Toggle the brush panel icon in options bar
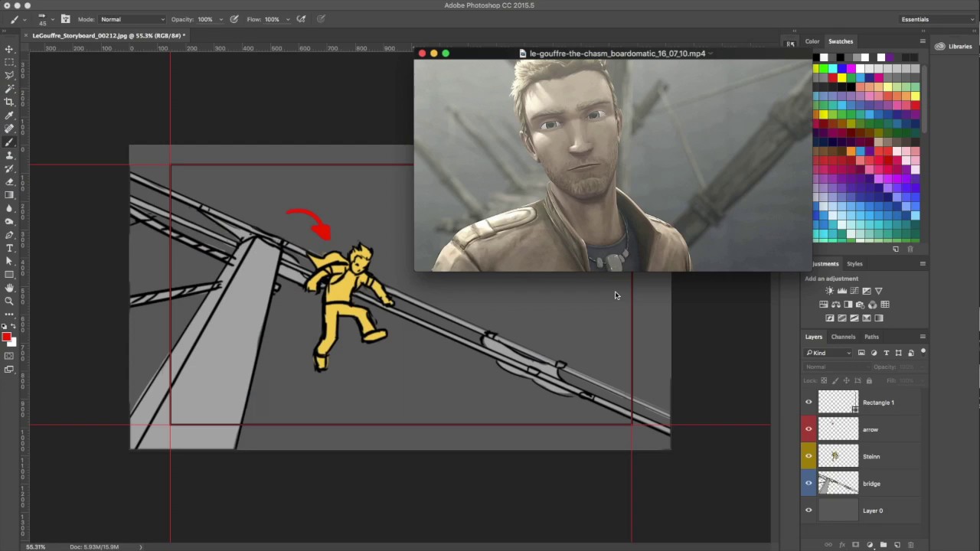Viewport: 980px width, 551px height. [65, 19]
